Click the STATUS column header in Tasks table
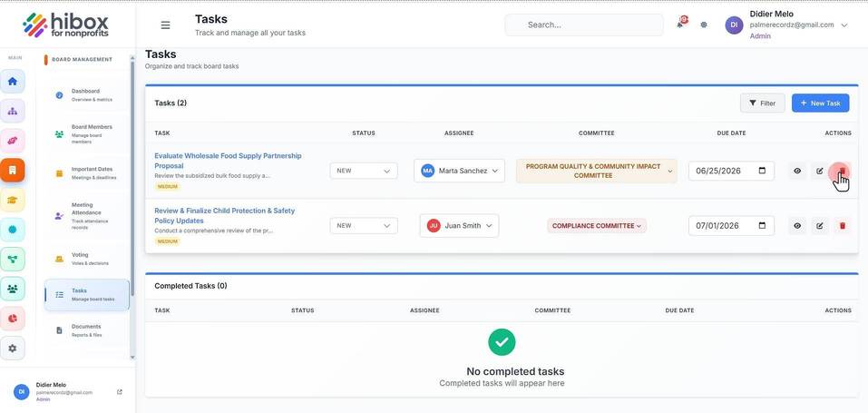Image resolution: width=868 pixels, height=413 pixels. point(364,133)
